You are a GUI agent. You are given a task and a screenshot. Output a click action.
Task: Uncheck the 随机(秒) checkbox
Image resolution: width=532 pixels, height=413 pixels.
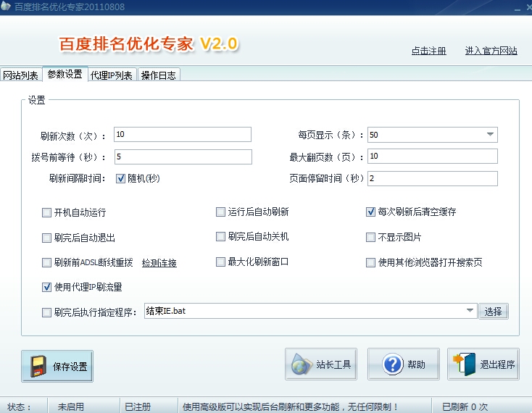click(x=120, y=178)
